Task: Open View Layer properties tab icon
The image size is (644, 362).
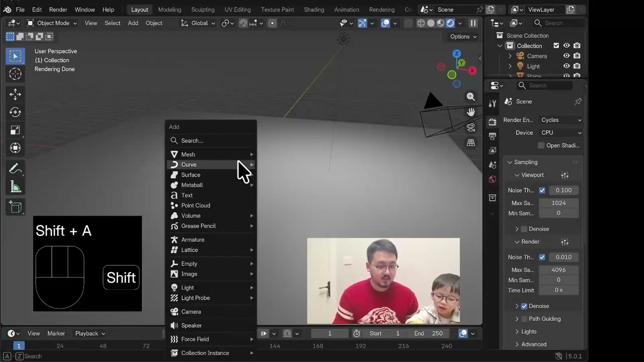Action: (x=492, y=150)
